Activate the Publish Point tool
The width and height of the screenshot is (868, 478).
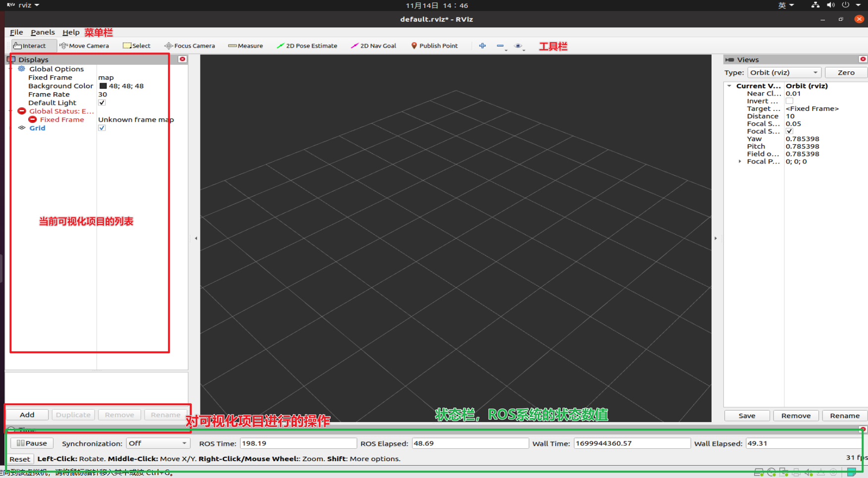[x=434, y=46]
